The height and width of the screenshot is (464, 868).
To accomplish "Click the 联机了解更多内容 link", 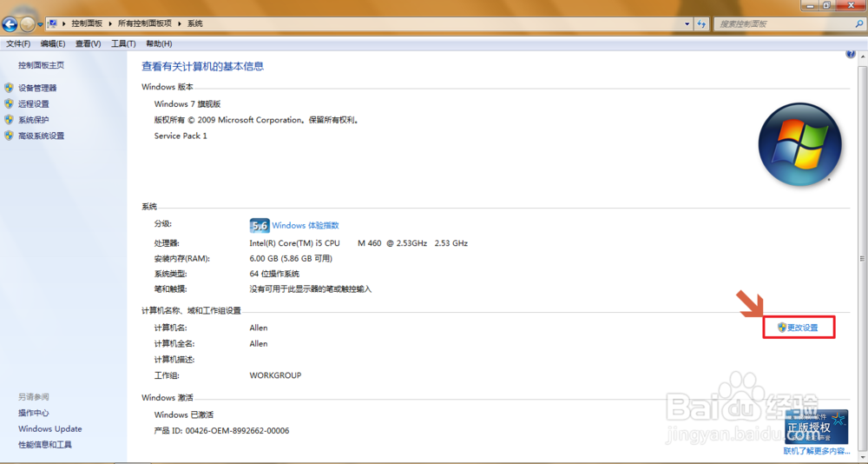I will 817,451.
